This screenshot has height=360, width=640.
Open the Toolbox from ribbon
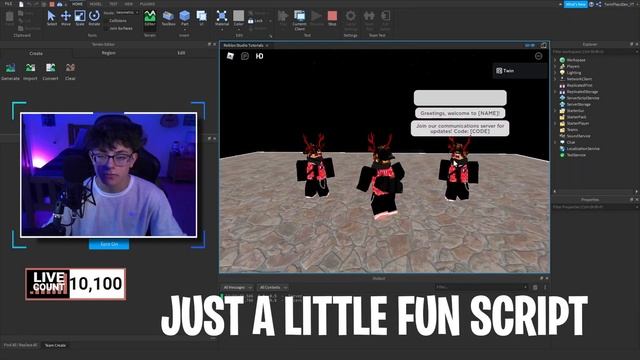click(x=168, y=18)
